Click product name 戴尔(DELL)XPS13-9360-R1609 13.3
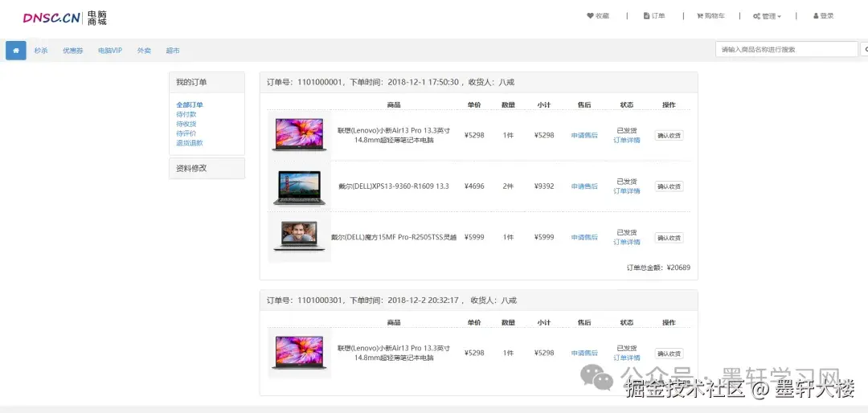Viewport: 868px width, 413px height. click(394, 186)
